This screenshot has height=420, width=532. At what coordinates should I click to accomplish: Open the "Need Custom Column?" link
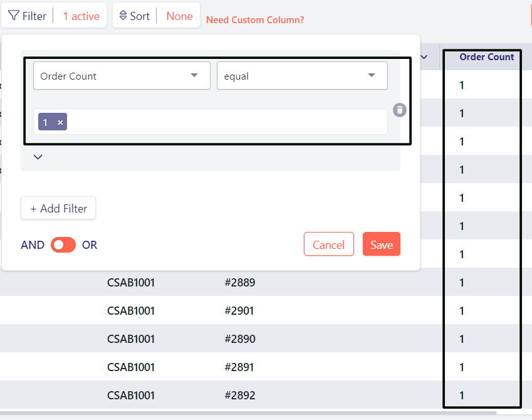click(x=255, y=20)
